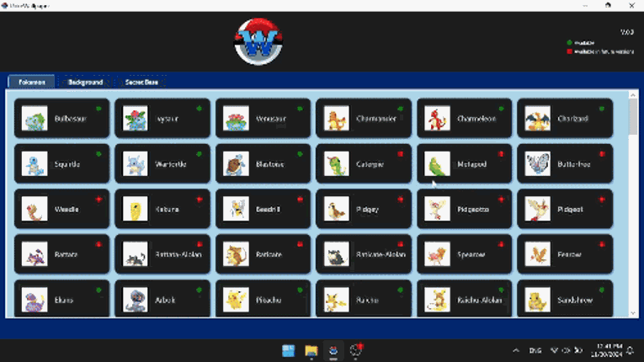
Task: Click the Raichu name label
Action: tap(367, 300)
